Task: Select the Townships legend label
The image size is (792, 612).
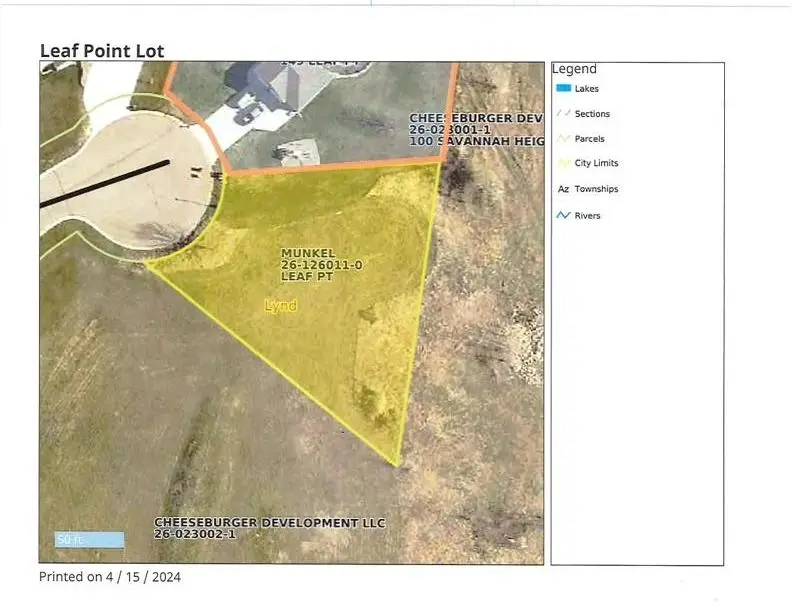Action: 596,189
